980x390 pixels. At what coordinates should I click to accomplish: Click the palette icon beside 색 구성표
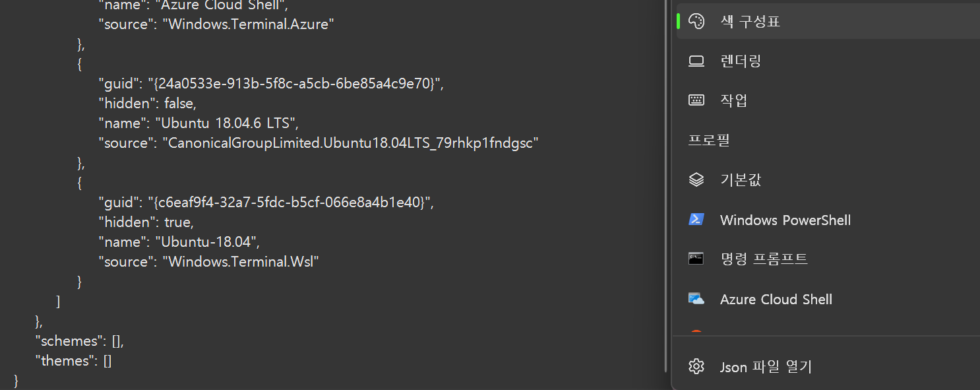[x=696, y=21]
